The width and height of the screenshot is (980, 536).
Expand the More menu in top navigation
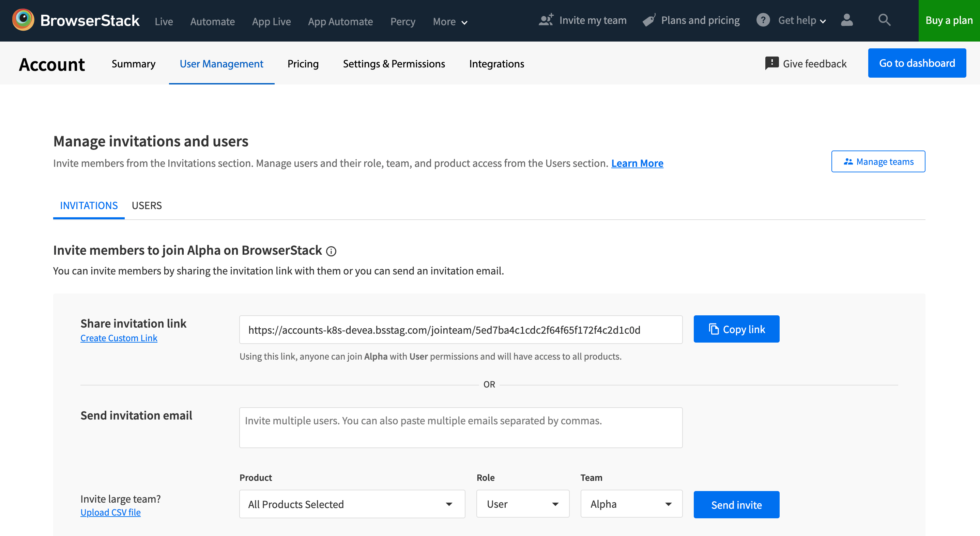pyautogui.click(x=450, y=22)
